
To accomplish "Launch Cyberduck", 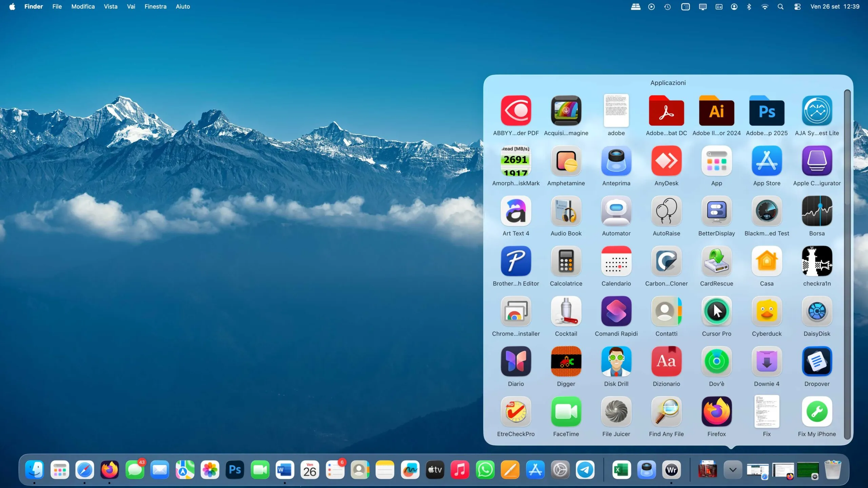I will 767,311.
